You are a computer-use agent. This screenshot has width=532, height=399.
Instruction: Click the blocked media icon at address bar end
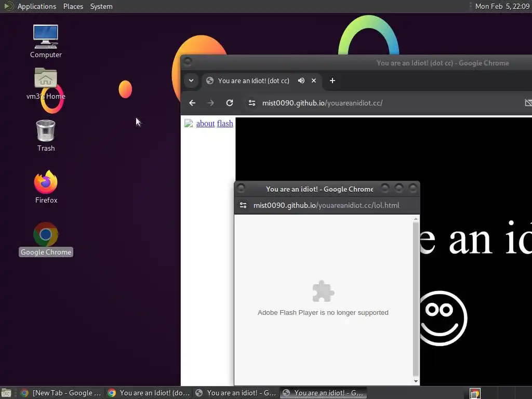(x=528, y=103)
